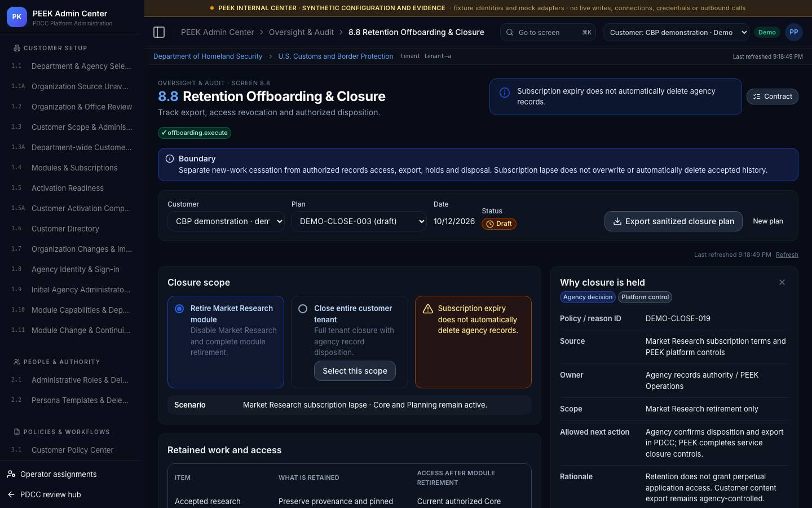Toggle the sidebar panel icon
Image resolution: width=812 pixels, height=508 pixels.
[x=159, y=32]
